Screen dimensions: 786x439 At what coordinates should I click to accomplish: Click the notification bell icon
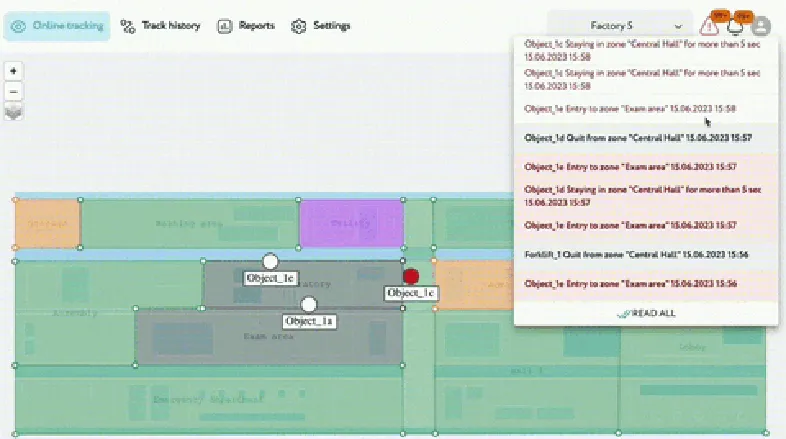735,27
